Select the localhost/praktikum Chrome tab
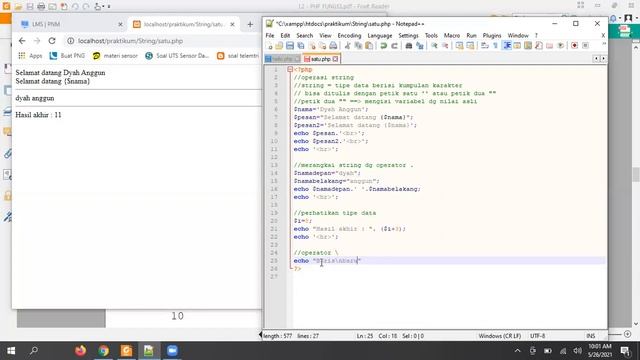Viewport: 640px width, 360px height. [x=184, y=24]
